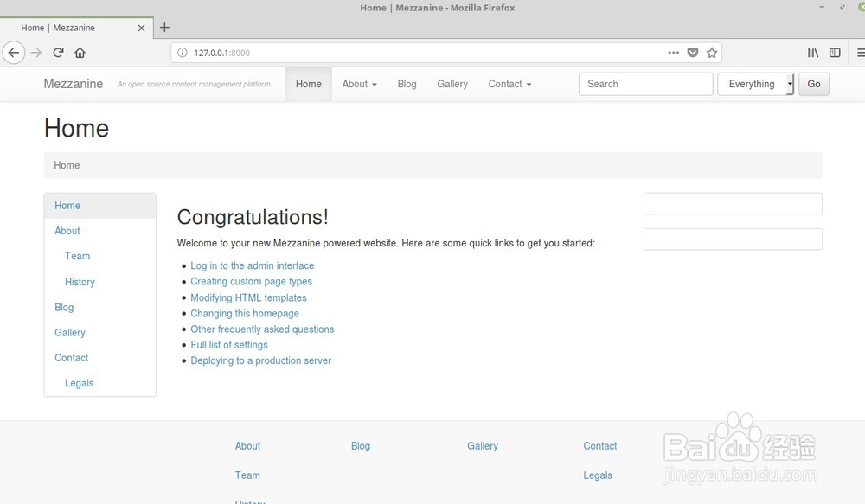Open the Everything search filter dropdown
Screen dimensions: 865x504
click(x=756, y=84)
